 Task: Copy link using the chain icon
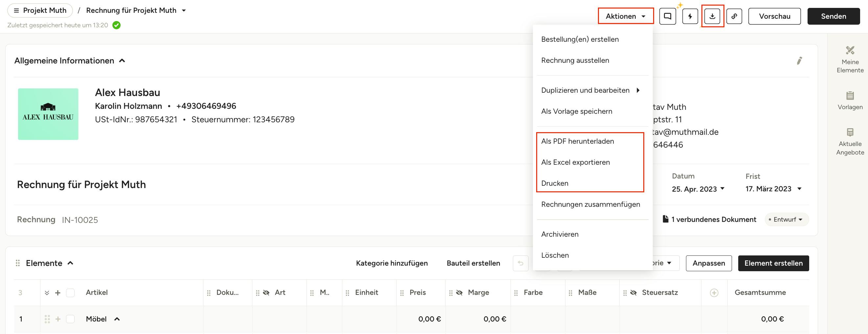pos(734,16)
